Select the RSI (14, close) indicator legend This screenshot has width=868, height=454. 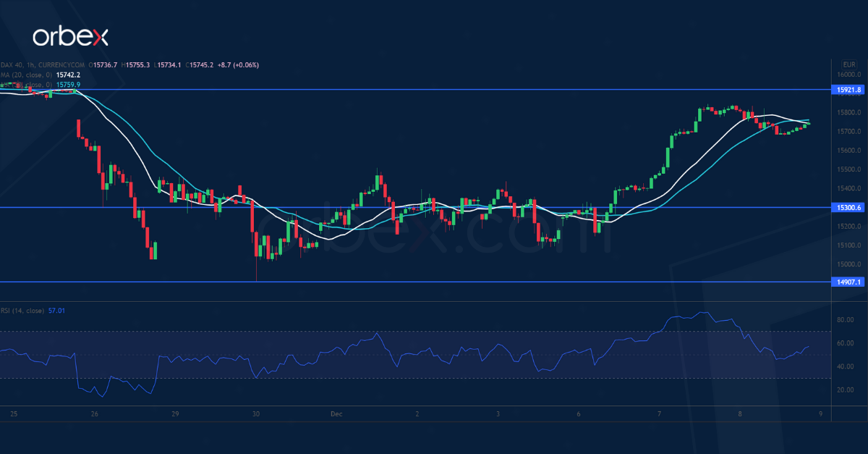[x=22, y=310]
